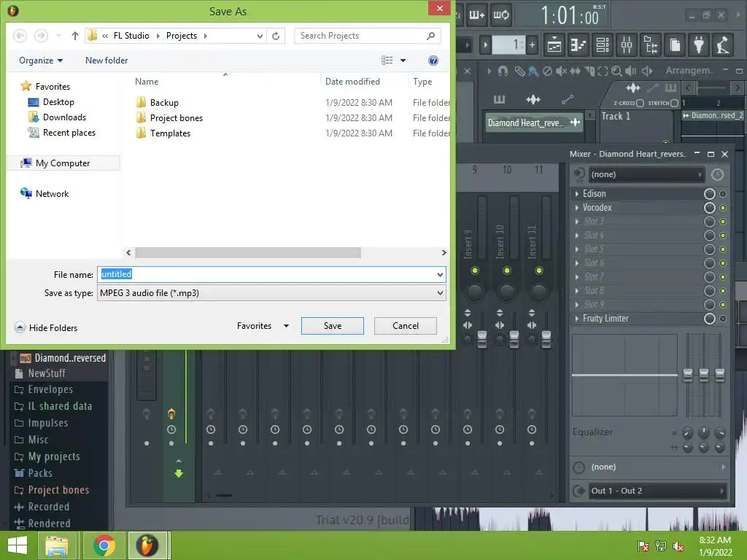The image size is (747, 560).
Task: Open the Playlist view in FL Studio toolbar
Action: [554, 45]
